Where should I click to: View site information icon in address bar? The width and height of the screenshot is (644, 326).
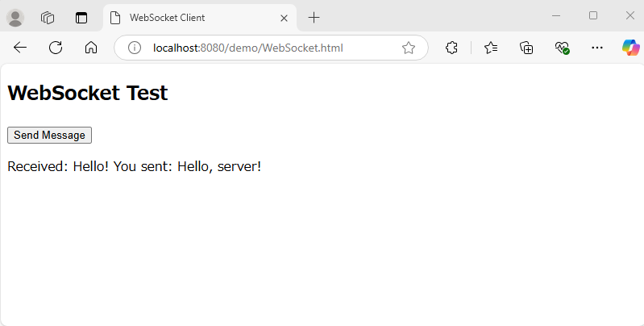pos(135,48)
